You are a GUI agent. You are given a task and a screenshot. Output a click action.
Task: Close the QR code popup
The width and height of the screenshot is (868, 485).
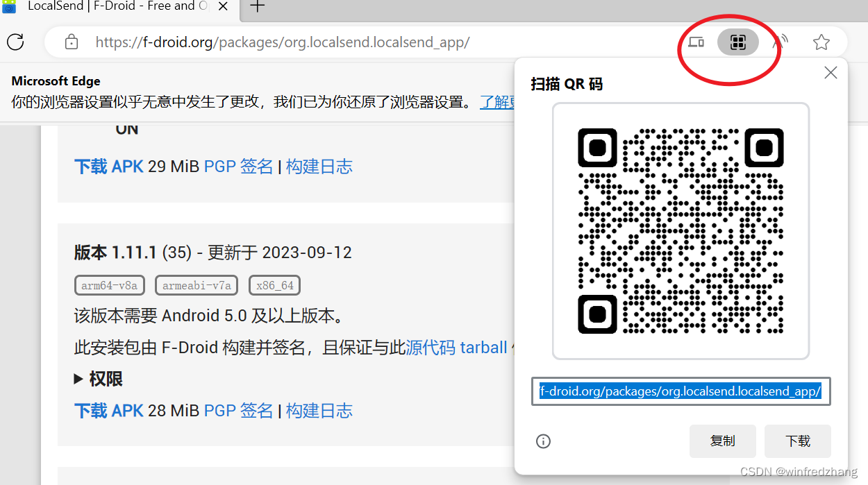pos(831,73)
